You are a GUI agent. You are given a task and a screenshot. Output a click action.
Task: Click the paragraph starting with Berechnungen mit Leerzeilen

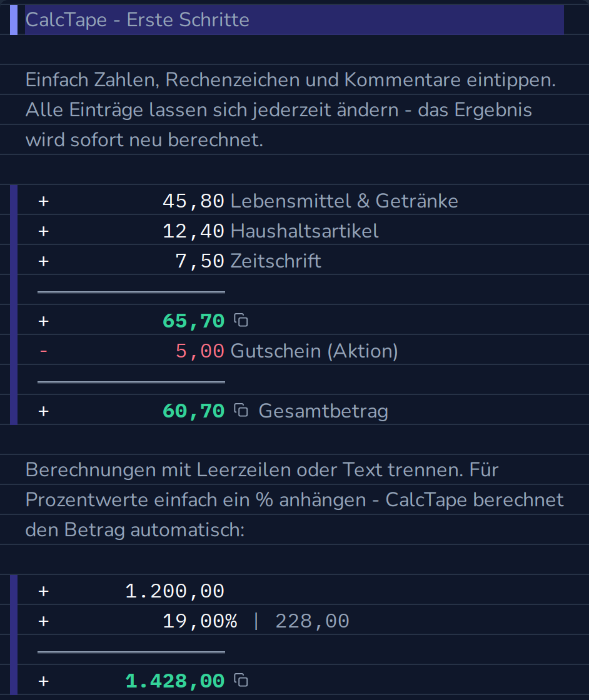(x=294, y=499)
